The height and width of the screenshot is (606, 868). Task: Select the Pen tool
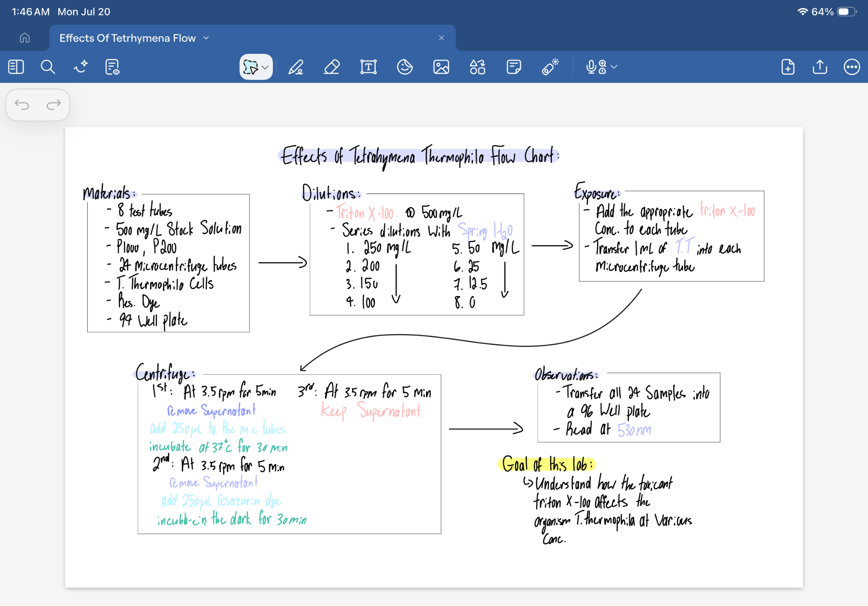coord(296,67)
